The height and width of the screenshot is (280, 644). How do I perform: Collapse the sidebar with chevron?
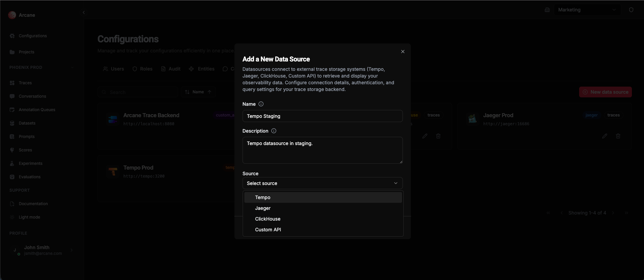click(84, 12)
